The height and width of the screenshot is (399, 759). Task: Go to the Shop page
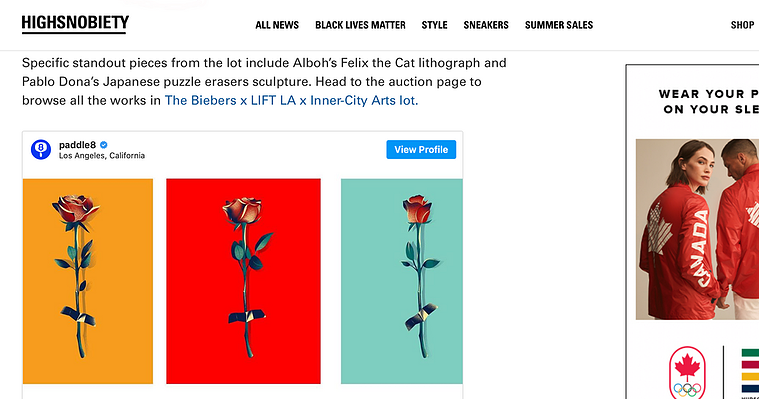[742, 25]
